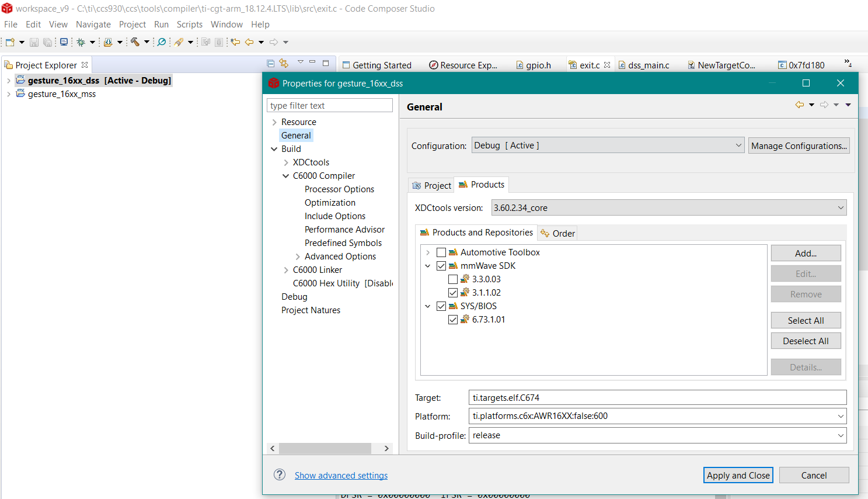This screenshot has width=868, height=499.
Task: Collapse the Build tree node
Action: 274,149
